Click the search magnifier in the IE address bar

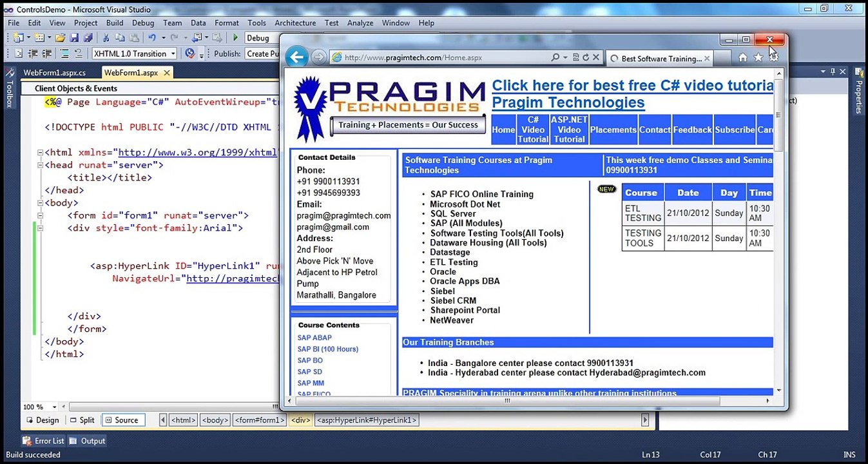pos(555,57)
